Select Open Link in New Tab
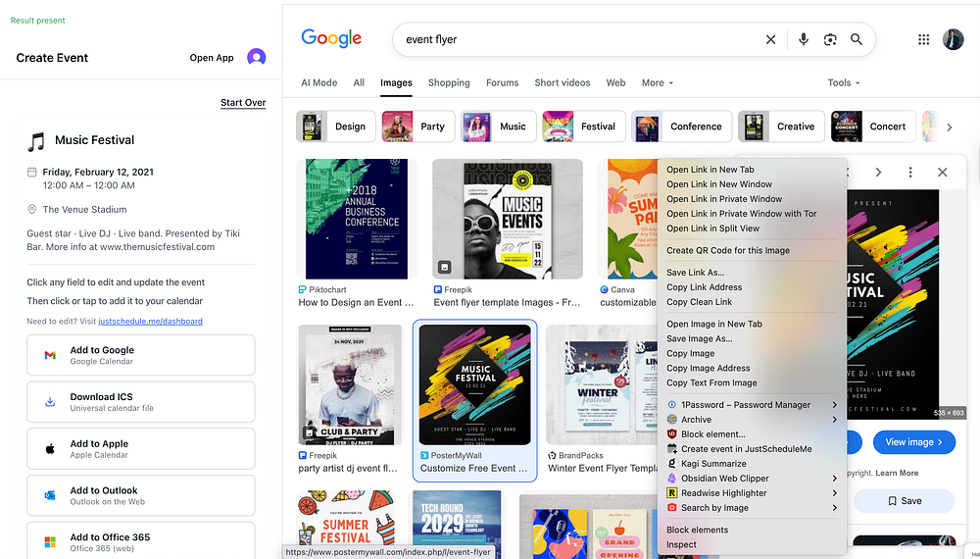This screenshot has width=980, height=559. [752, 170]
